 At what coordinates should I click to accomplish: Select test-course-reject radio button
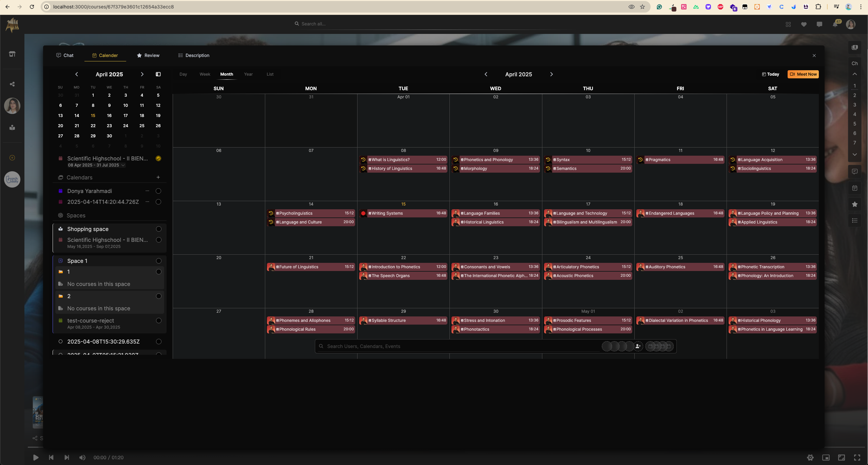[158, 321]
